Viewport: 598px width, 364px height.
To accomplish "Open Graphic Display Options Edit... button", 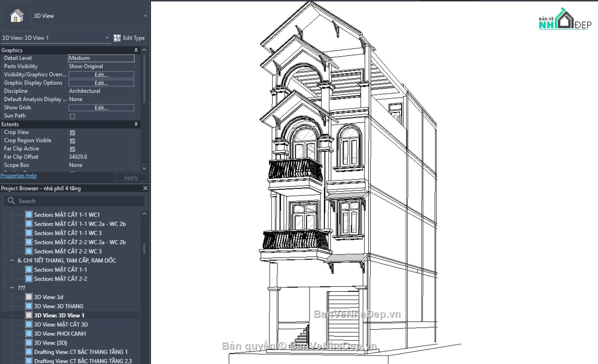I will pos(101,83).
